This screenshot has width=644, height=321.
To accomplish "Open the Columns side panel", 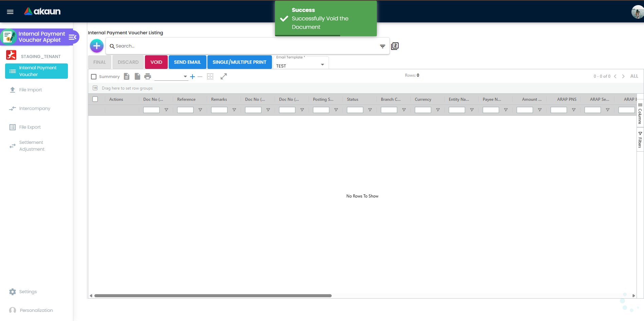I will pos(640,114).
